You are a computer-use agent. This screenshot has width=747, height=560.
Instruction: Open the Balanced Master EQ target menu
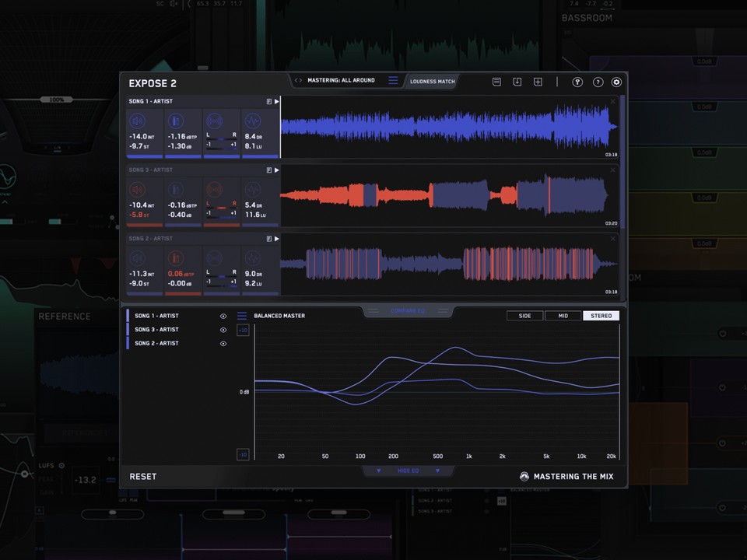coord(242,316)
